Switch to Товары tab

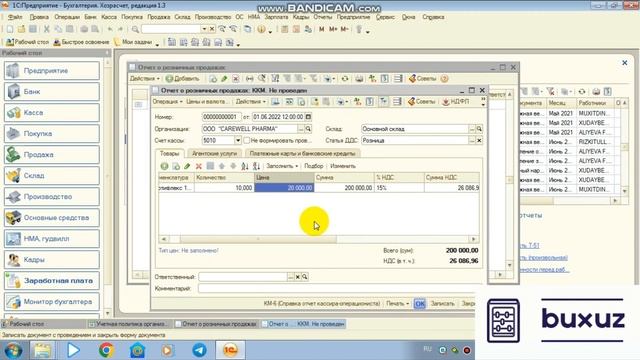(x=169, y=153)
